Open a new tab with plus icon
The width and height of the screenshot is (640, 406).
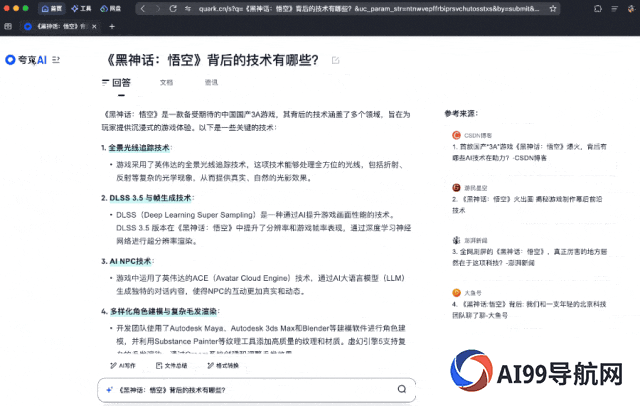112,27
